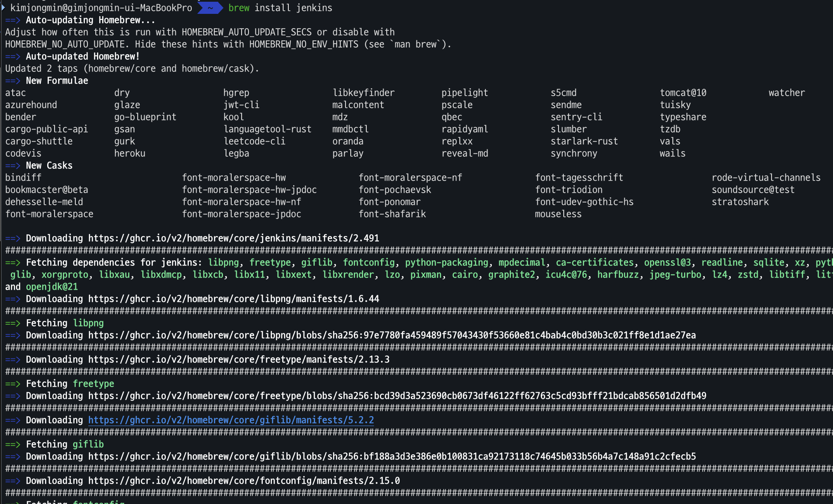Click the progress bar under the jenkins download
The image size is (833, 504).
416,250
